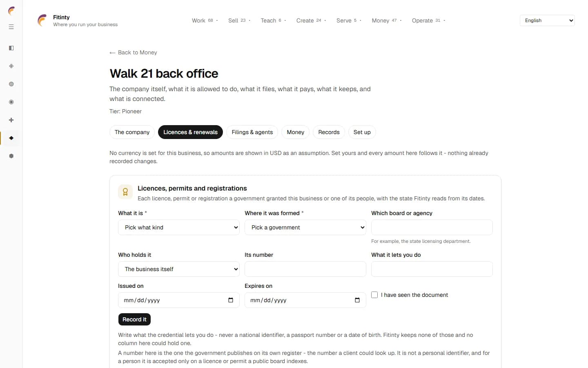Open the Money menu in the top navigation
The height and width of the screenshot is (368, 588).
387,20
